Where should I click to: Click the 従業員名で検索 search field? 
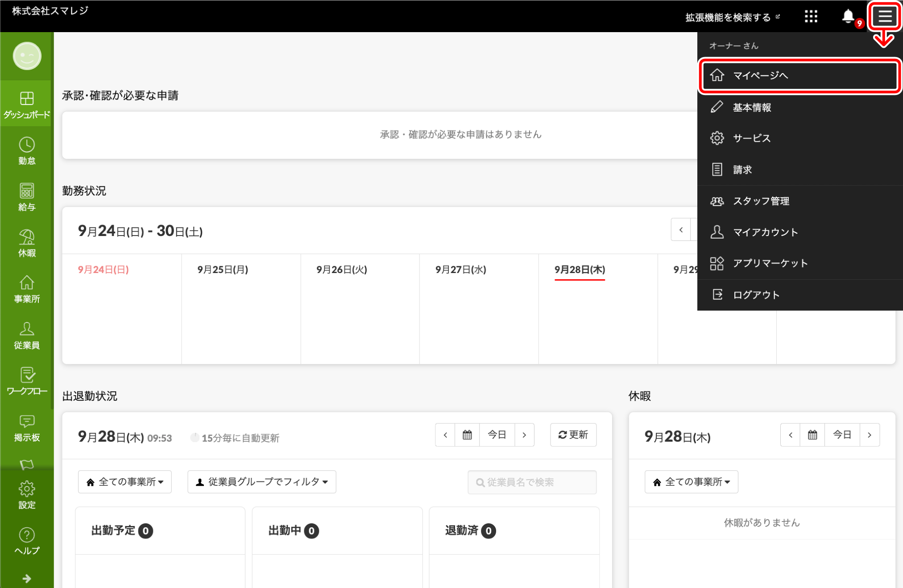532,482
